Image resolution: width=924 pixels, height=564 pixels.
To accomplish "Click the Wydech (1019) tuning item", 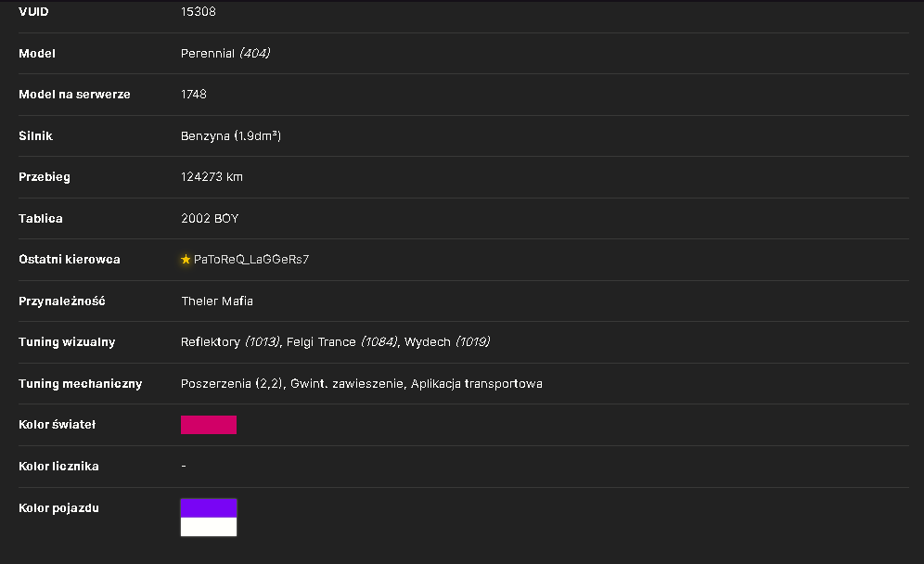I will pos(447,341).
